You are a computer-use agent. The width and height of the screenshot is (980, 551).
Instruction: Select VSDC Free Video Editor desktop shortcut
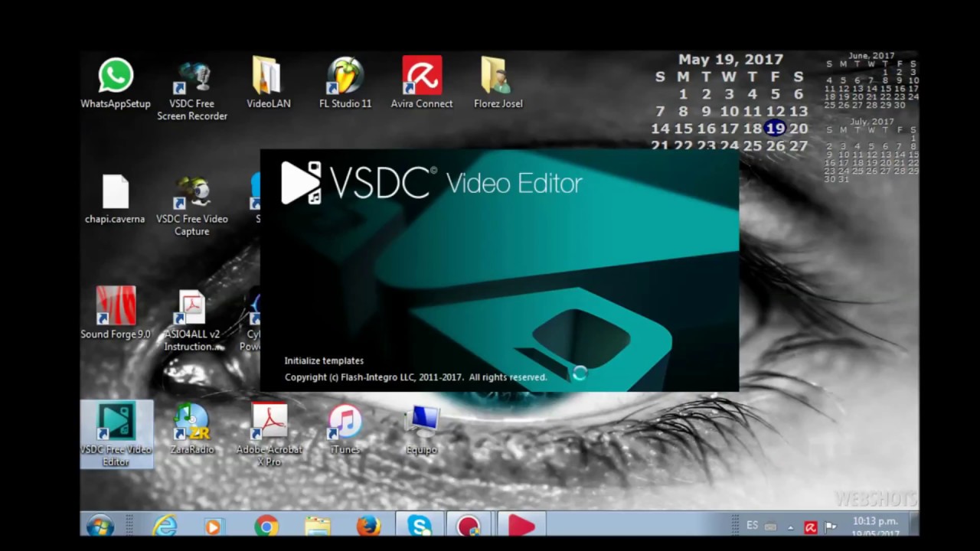click(116, 435)
